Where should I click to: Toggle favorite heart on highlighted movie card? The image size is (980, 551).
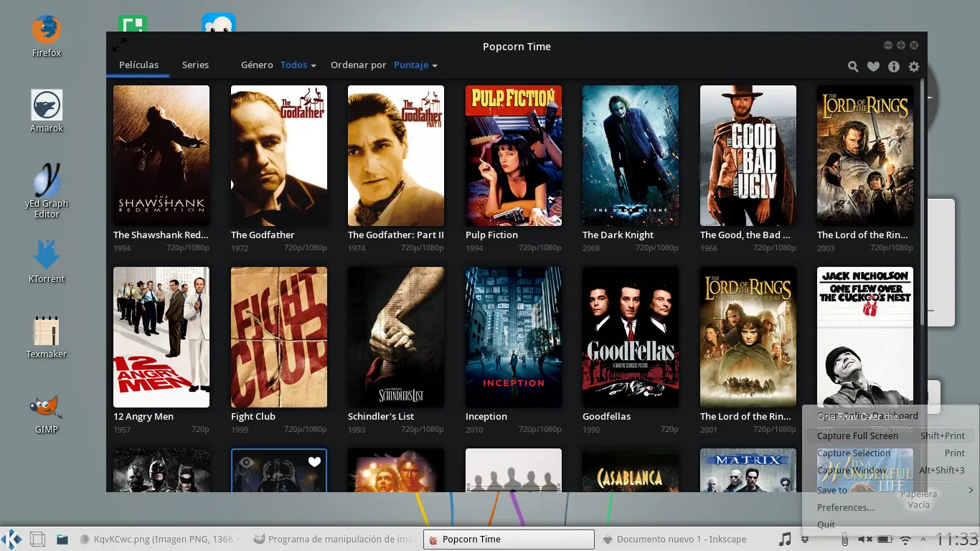(314, 462)
